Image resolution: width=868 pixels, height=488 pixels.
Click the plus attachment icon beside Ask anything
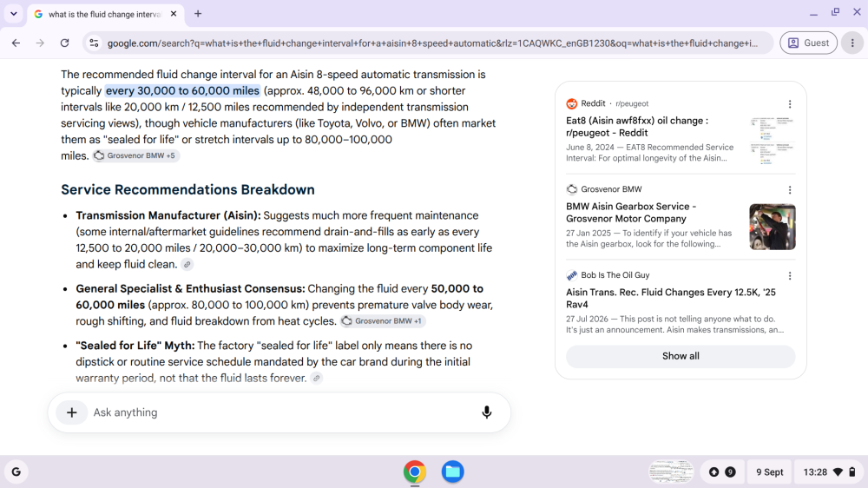point(72,412)
